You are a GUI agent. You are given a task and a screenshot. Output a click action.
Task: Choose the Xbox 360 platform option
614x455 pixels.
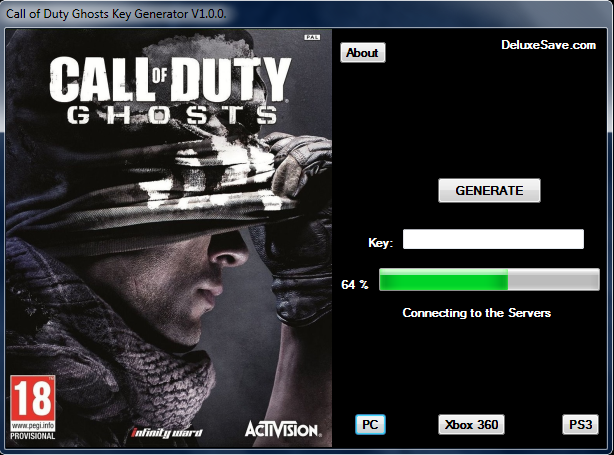point(471,425)
